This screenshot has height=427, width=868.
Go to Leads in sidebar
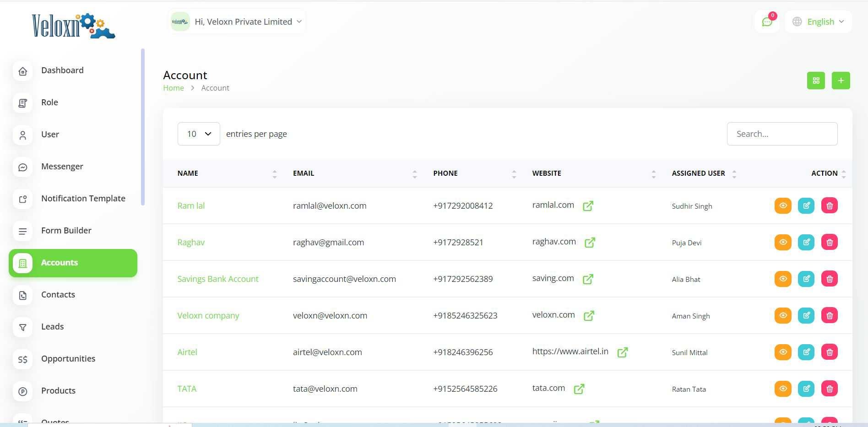[52, 327]
